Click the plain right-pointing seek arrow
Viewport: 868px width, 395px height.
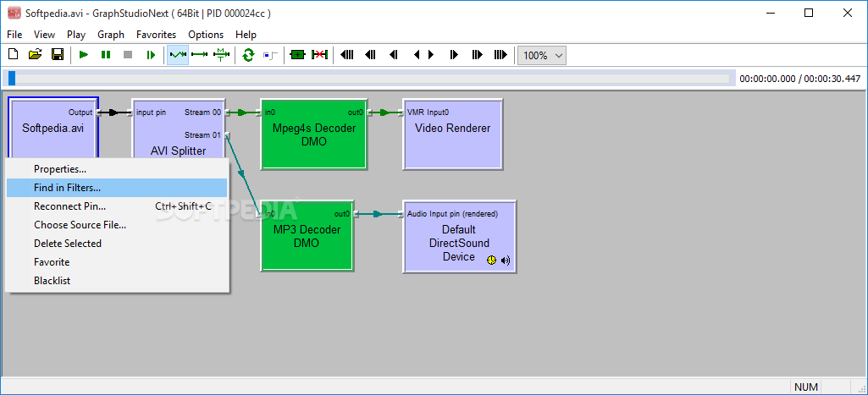(x=431, y=55)
